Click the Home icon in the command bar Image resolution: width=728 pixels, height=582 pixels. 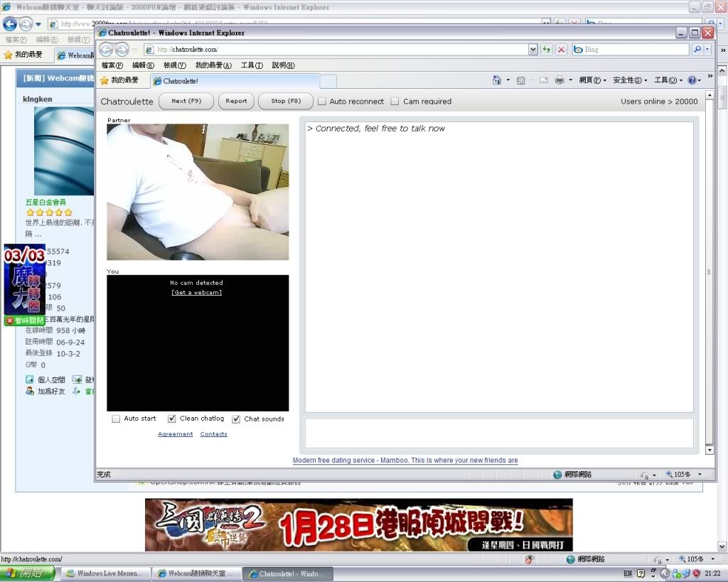[497, 80]
